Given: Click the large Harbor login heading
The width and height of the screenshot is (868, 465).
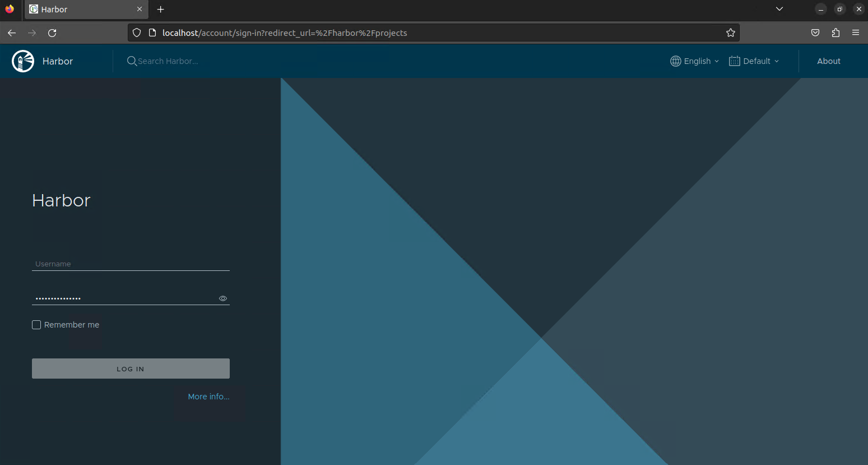Looking at the screenshot, I should (x=61, y=200).
